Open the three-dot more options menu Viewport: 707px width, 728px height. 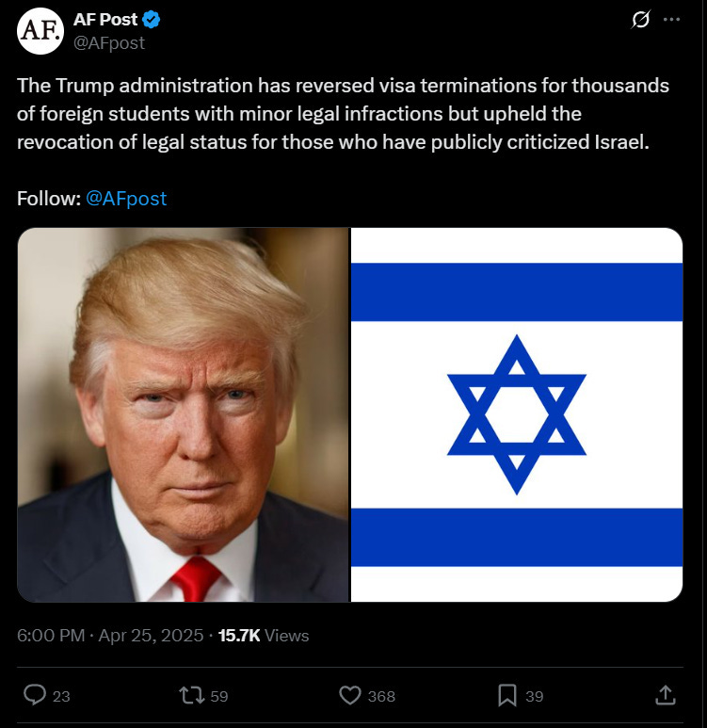click(x=671, y=20)
